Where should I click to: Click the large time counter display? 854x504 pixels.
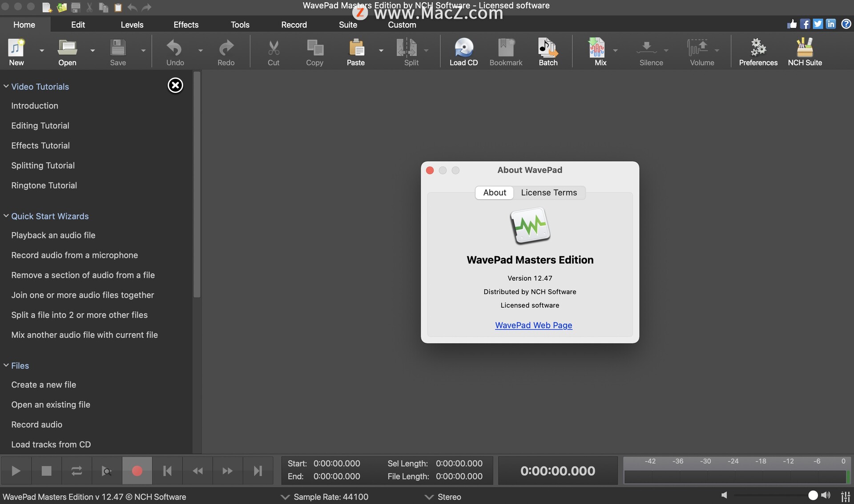(558, 471)
